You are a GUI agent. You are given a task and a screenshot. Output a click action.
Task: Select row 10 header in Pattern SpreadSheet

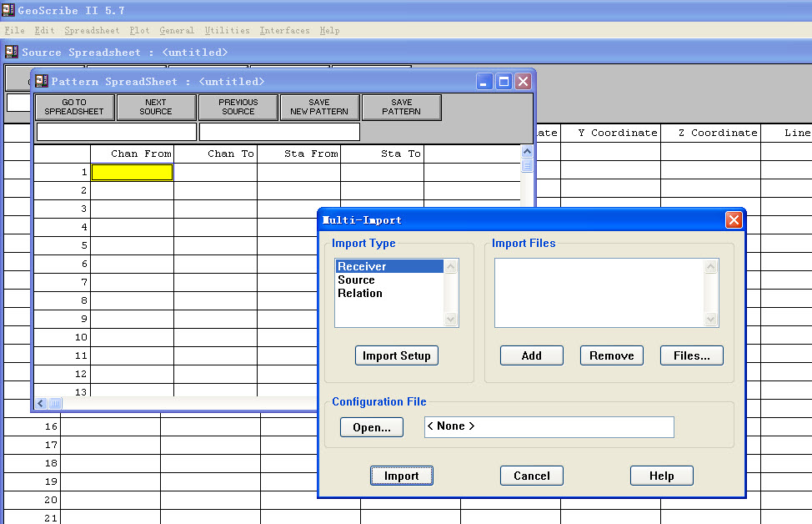click(63, 337)
